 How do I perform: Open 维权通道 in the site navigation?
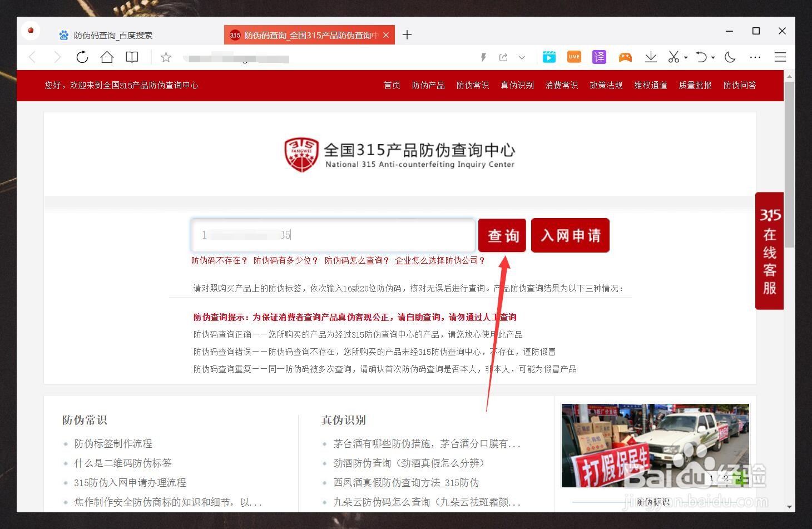point(651,85)
